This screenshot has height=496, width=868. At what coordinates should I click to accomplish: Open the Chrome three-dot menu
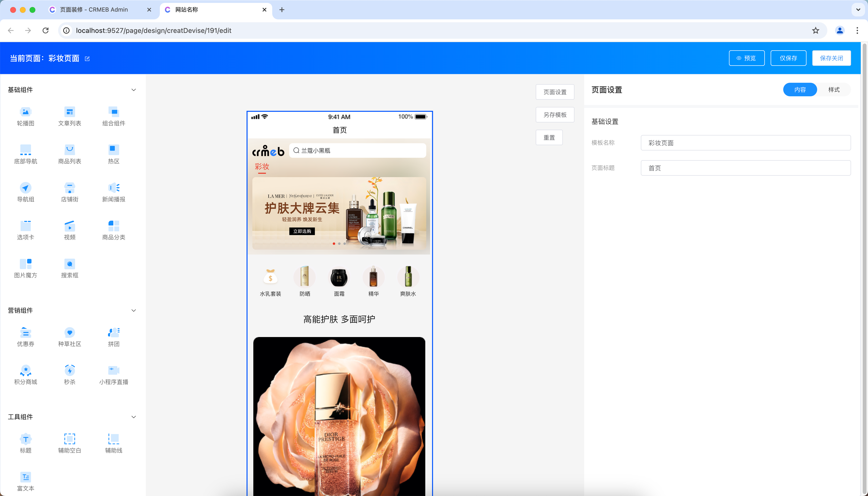point(857,31)
